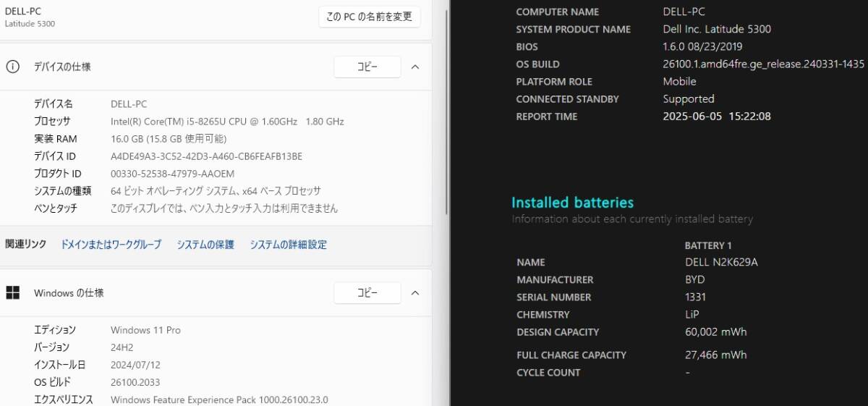The height and width of the screenshot is (406, 868).
Task: Click the この PC の名前を変更 button
Action: [369, 17]
